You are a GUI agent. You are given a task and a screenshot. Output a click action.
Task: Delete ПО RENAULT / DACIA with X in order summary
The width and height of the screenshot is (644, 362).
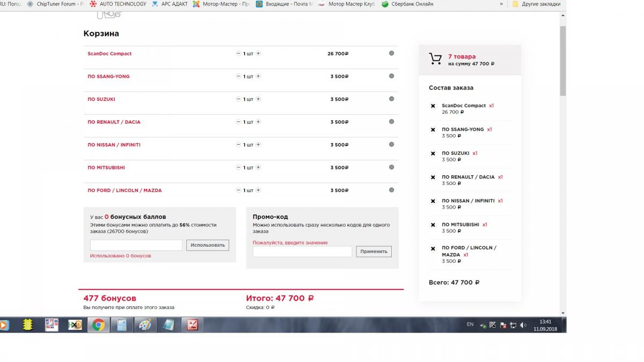coord(433,177)
